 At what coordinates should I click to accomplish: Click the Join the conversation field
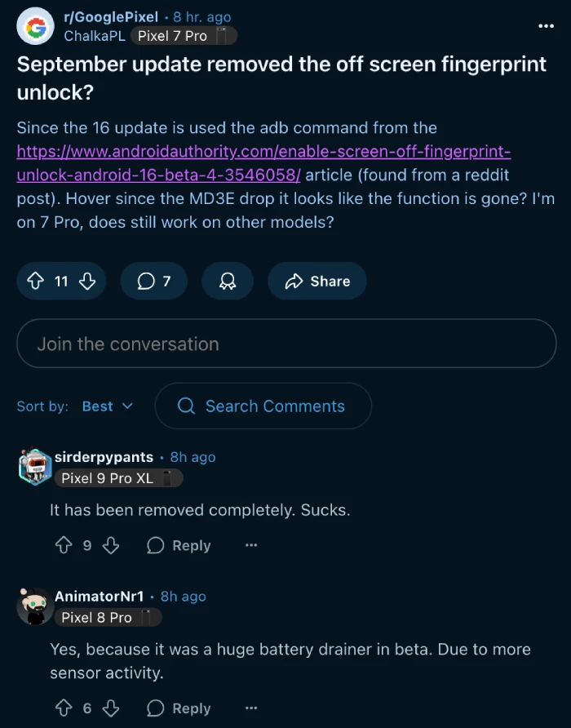tap(286, 344)
